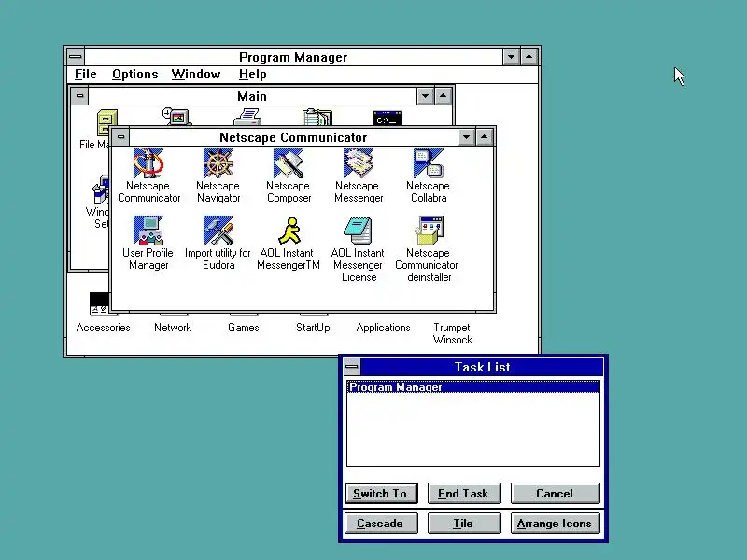Open Main window control menu box

(79, 96)
